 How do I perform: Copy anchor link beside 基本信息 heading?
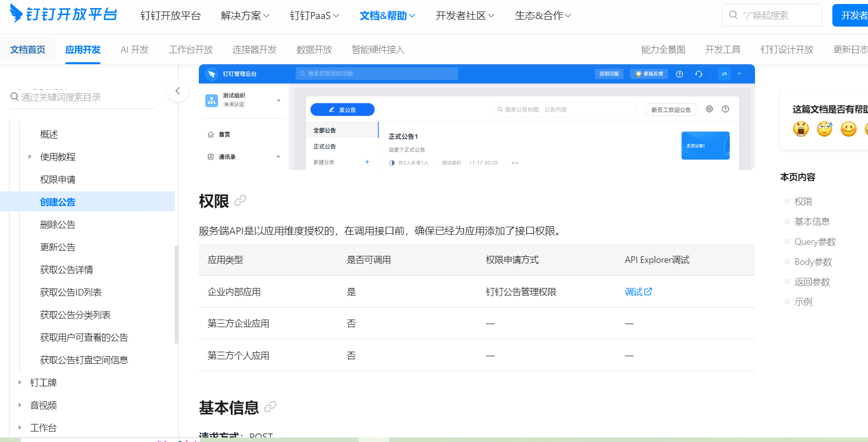pyautogui.click(x=271, y=407)
